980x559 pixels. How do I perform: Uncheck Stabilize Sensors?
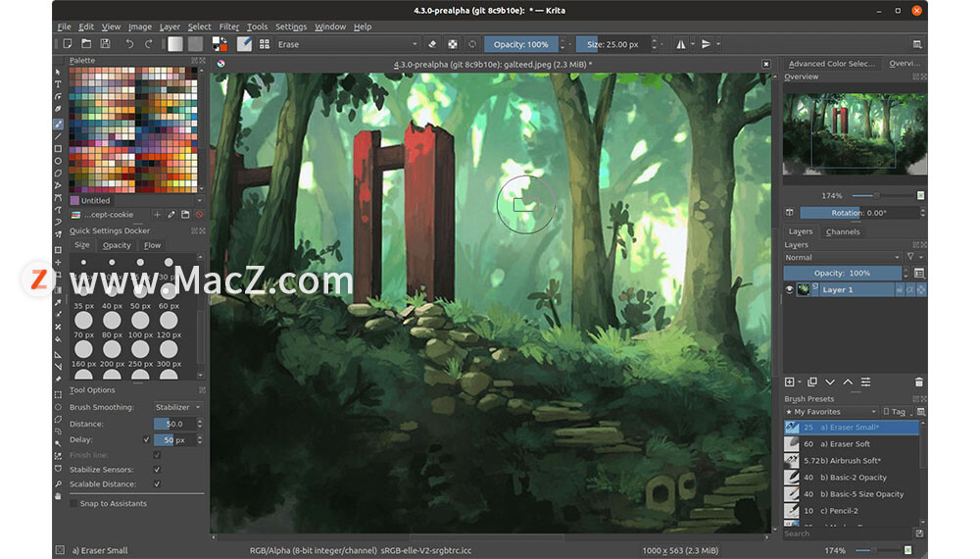pos(157,469)
